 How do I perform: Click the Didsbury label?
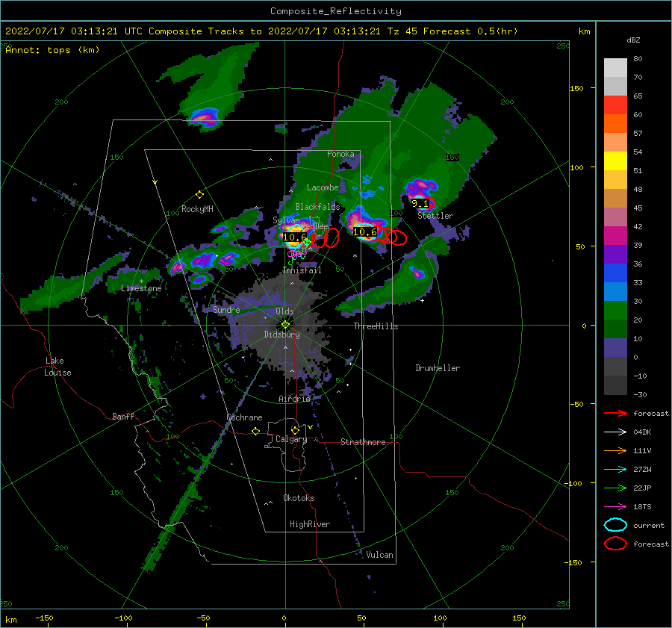(281, 335)
